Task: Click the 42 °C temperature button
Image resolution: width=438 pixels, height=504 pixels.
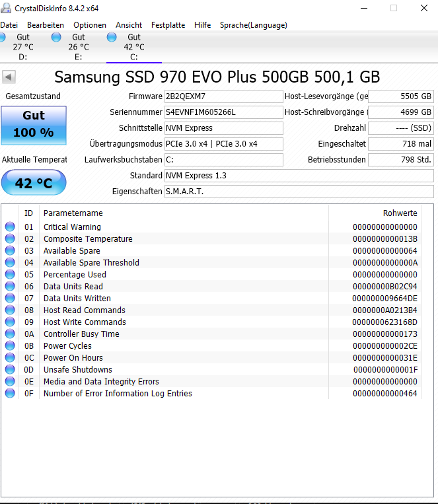Action: click(x=34, y=182)
